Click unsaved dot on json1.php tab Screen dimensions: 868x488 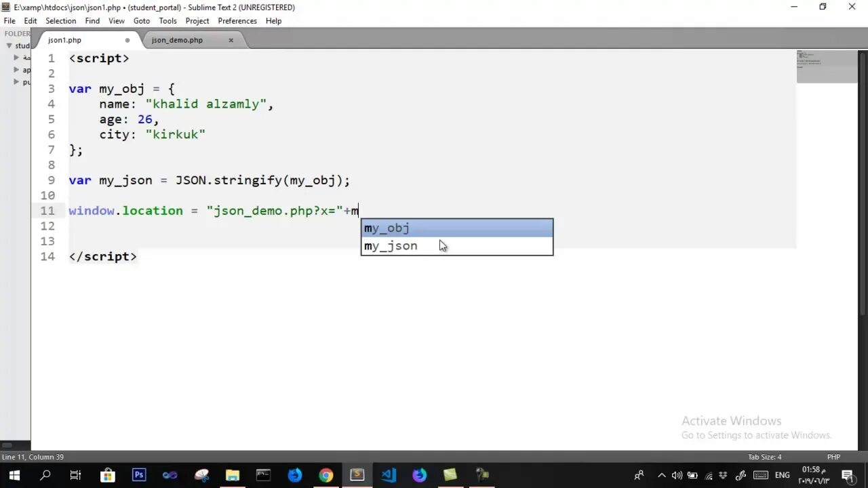tap(127, 40)
